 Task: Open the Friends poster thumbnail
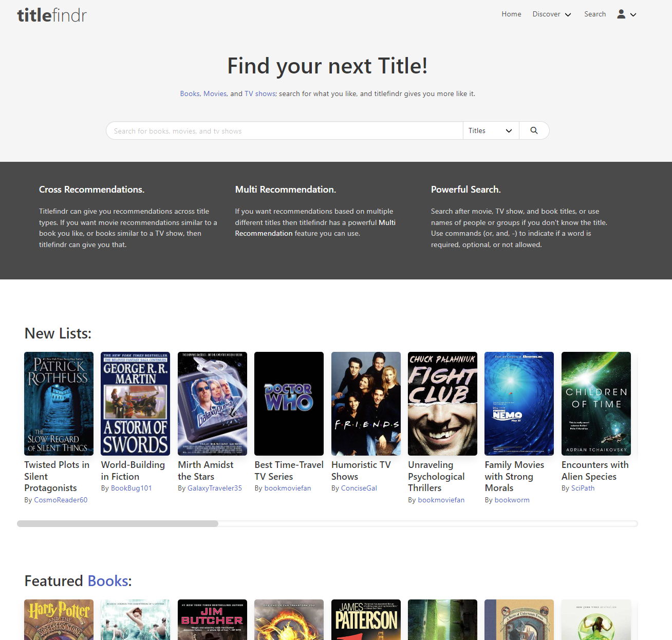point(366,403)
